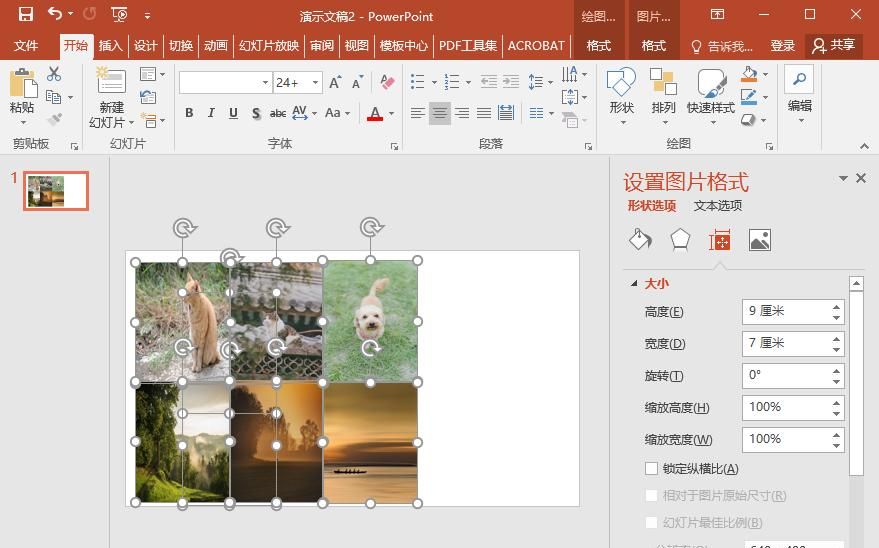
Task: Toggle text shadow S button
Action: click(x=256, y=114)
